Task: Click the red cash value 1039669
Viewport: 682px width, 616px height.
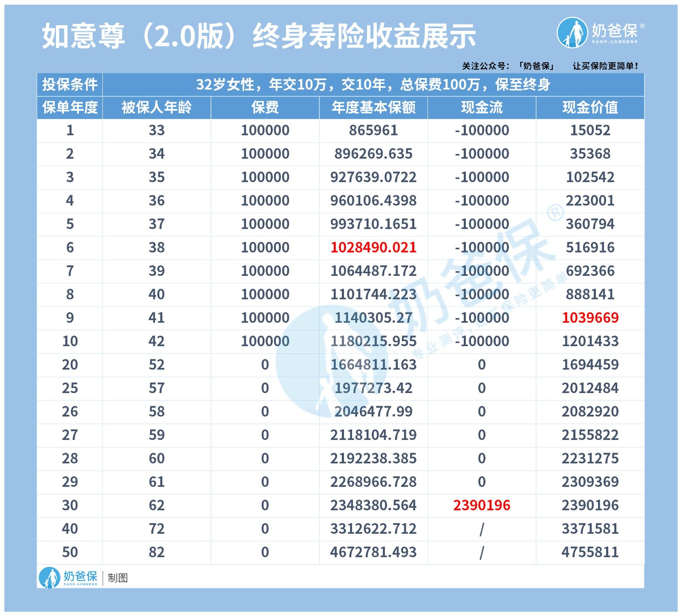Action: [590, 318]
